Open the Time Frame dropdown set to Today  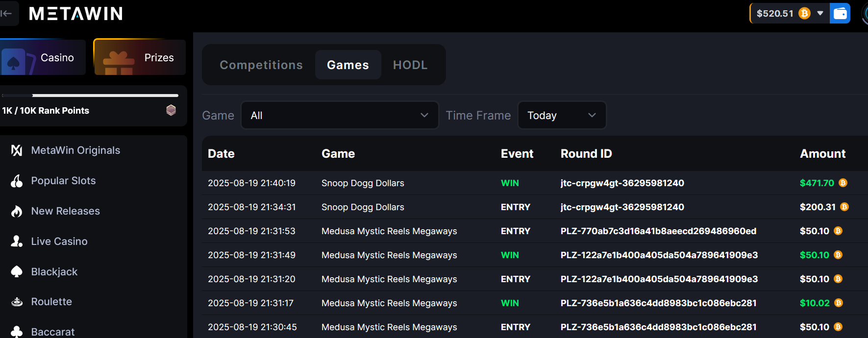(562, 115)
